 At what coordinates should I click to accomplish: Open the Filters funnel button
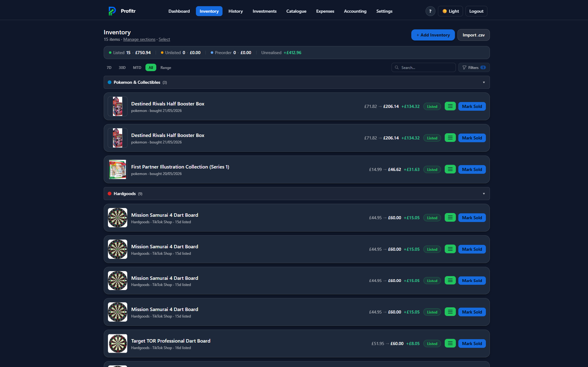[474, 67]
